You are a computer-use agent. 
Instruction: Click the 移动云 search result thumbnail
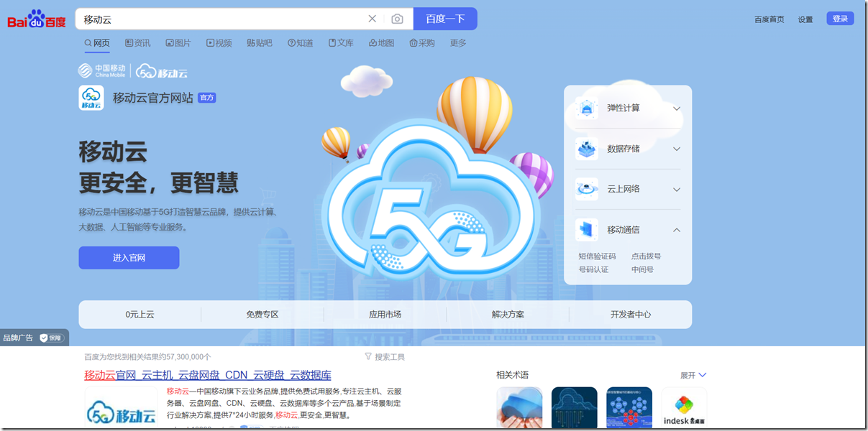121,409
